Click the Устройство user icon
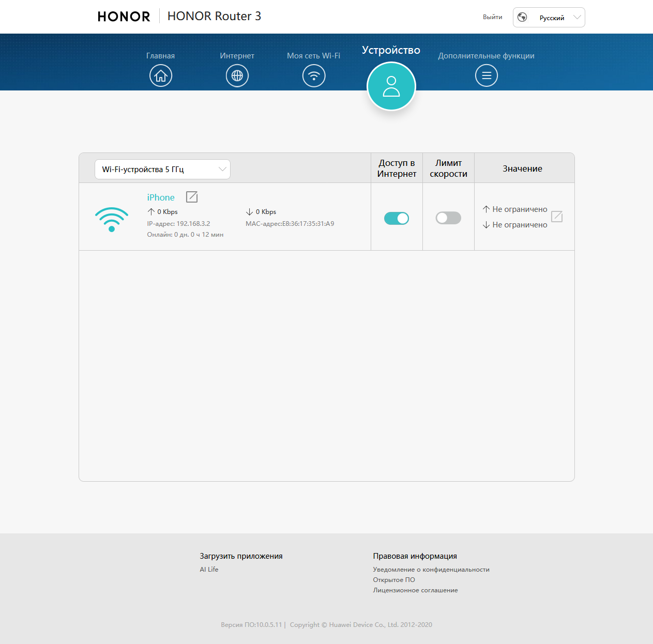 [x=391, y=86]
